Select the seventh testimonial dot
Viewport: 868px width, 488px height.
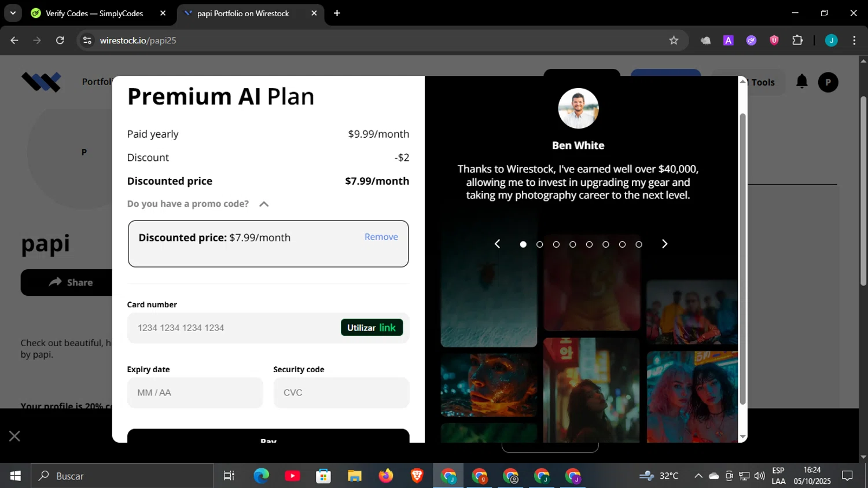coord(622,244)
